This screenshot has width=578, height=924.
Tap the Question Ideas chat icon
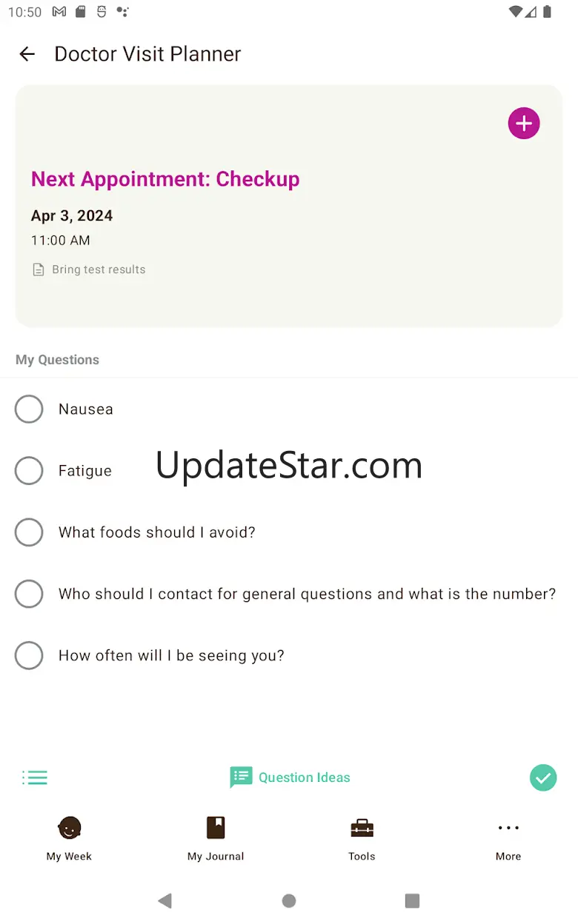click(241, 777)
